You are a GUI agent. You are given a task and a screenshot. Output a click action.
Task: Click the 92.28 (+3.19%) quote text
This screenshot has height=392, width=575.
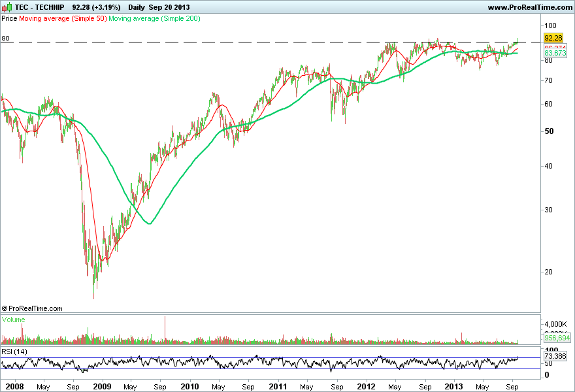coord(96,7)
